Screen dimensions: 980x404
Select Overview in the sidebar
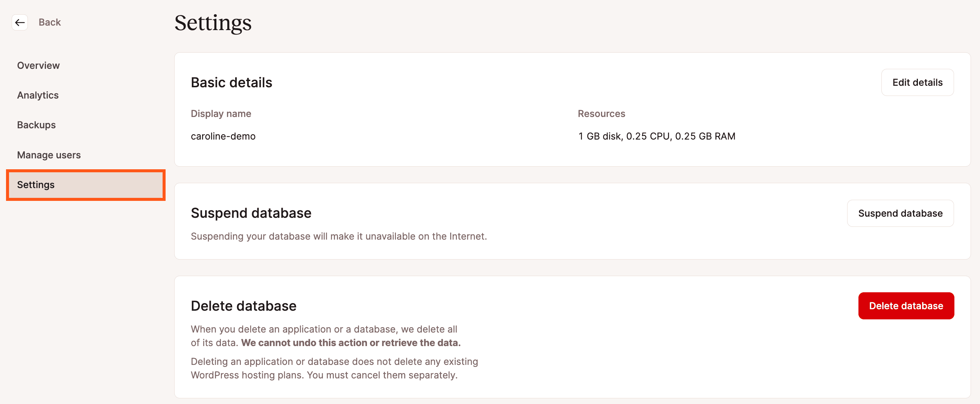(38, 65)
